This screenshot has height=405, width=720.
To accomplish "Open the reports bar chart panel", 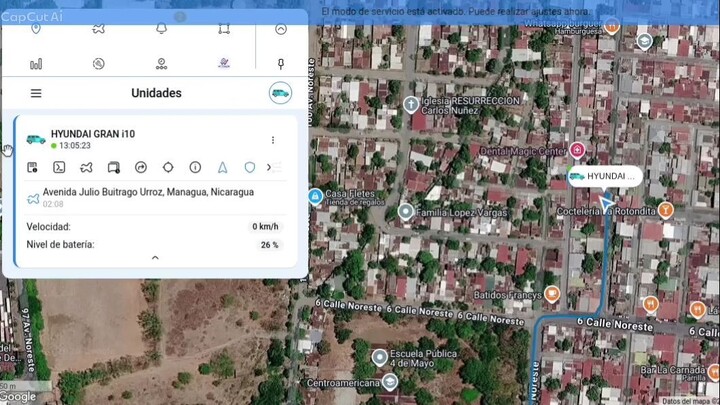I will click(36, 64).
